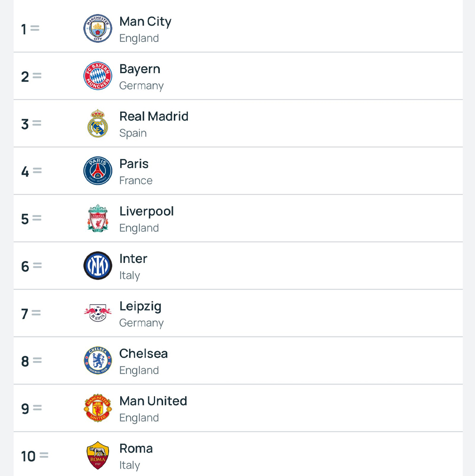Click the Real Madrid club crest
The width and height of the screenshot is (475, 476).
point(98,123)
